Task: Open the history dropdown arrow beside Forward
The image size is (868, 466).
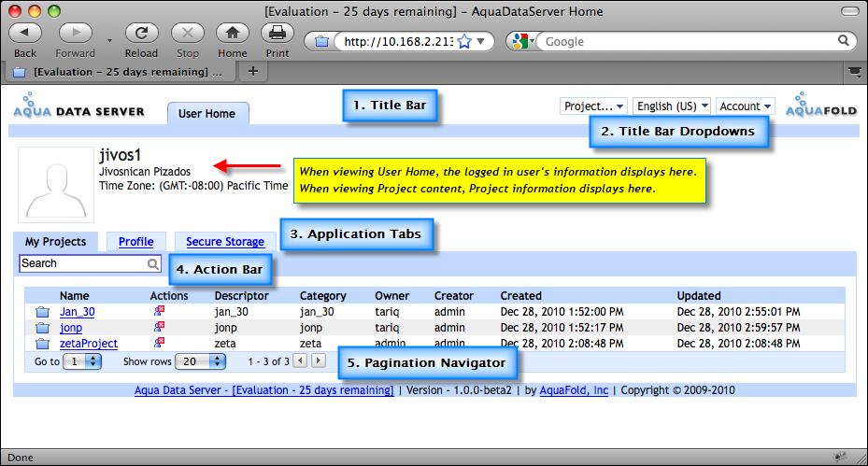Action: 109,40
